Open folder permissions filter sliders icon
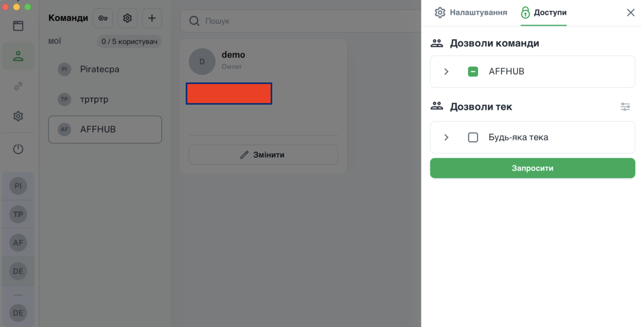 (625, 107)
